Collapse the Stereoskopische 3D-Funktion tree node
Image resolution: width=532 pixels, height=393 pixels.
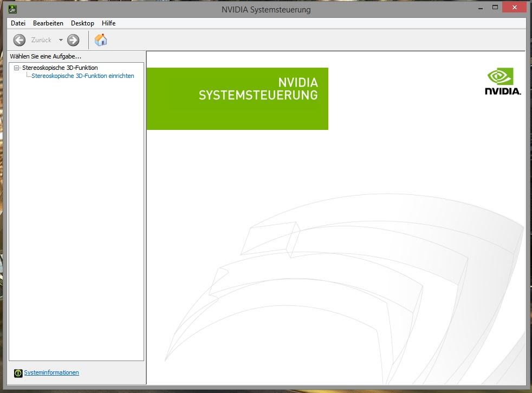tap(16, 68)
